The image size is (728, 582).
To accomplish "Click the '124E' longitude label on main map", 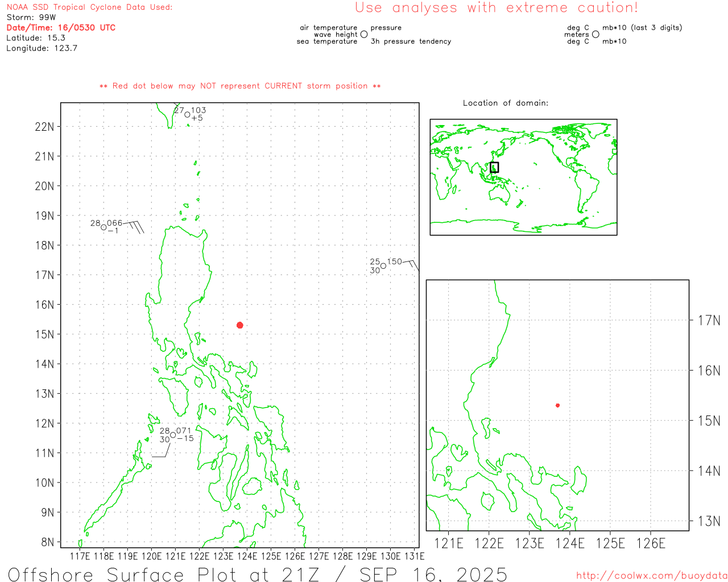I will (247, 556).
